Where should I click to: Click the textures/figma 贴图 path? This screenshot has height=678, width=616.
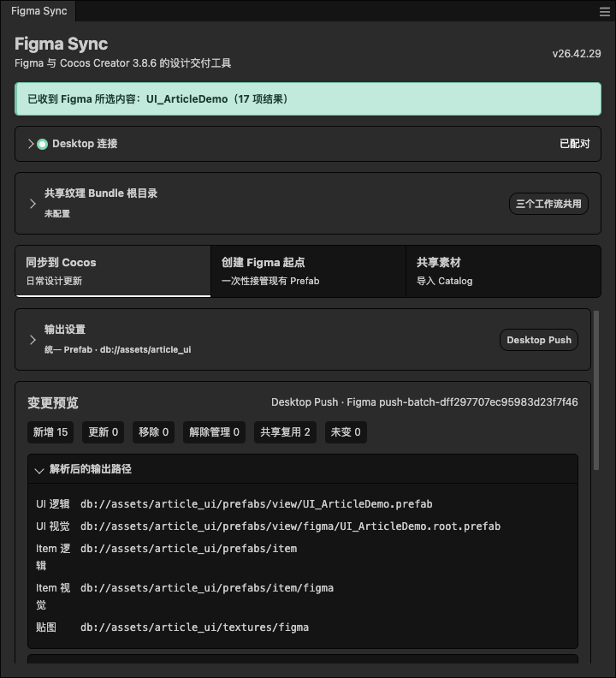194,627
